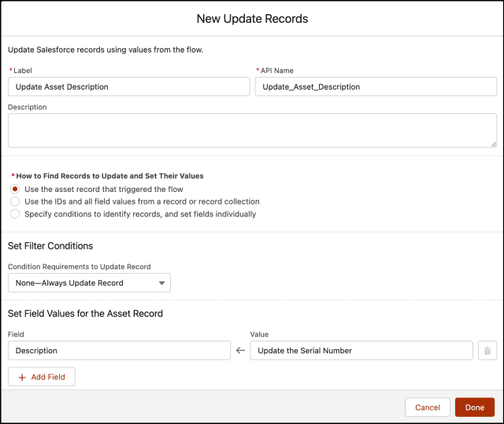This screenshot has width=504, height=424.
Task: Click the left arrow between Field and Value
Action: (x=240, y=351)
